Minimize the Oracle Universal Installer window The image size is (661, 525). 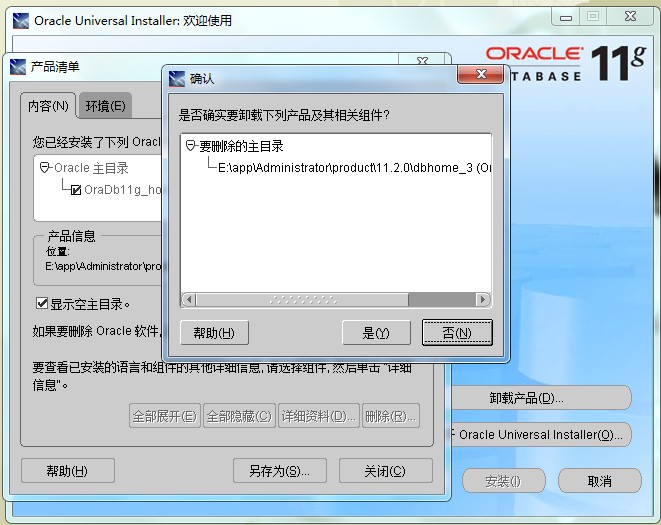(x=566, y=17)
